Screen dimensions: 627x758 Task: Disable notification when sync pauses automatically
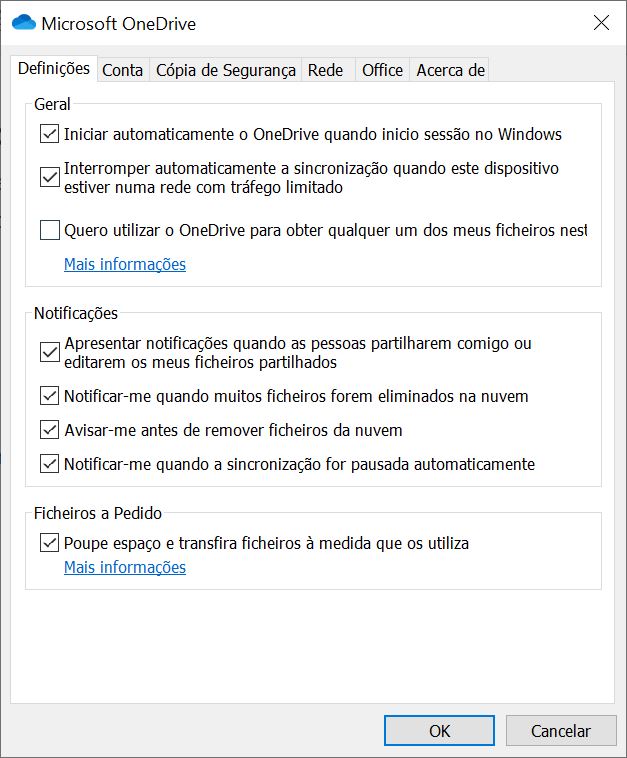50,464
